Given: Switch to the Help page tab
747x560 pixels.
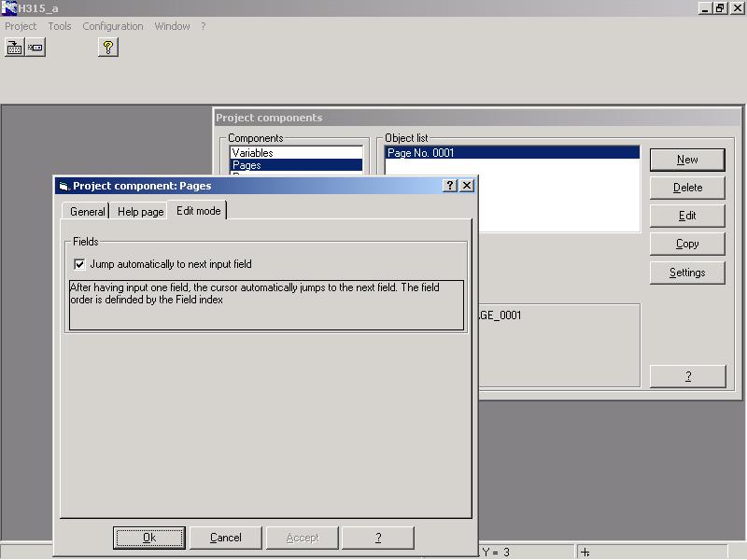Looking at the screenshot, I should [x=140, y=212].
